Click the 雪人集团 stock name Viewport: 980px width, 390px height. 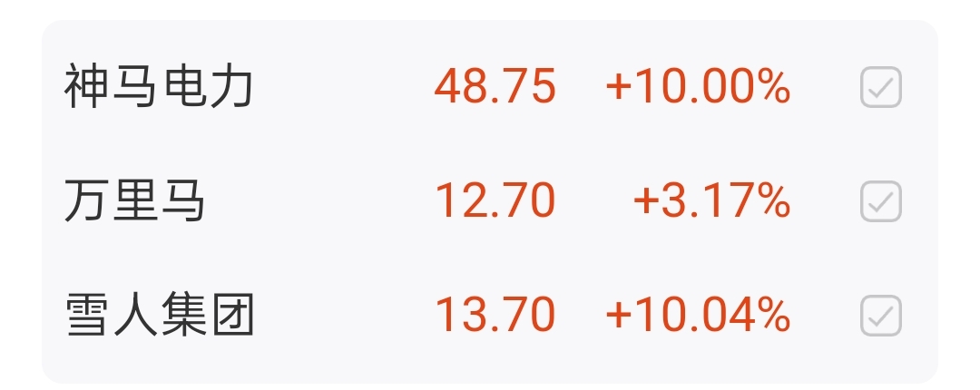click(159, 315)
